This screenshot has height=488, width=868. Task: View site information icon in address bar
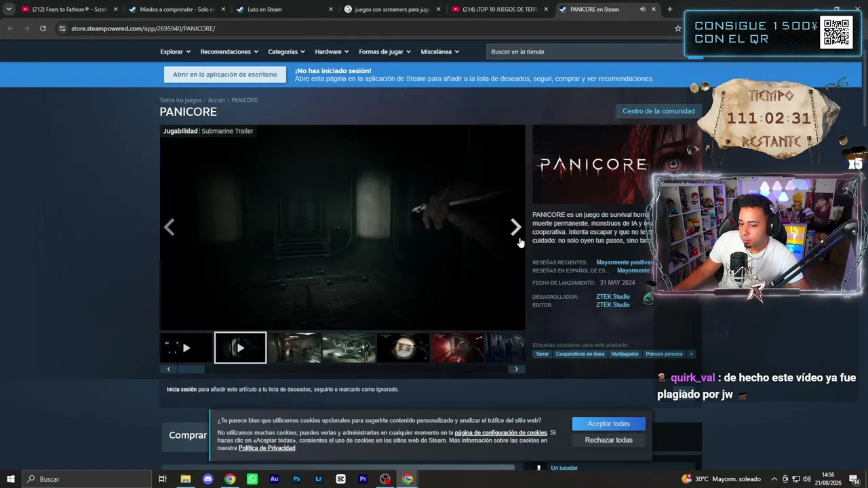[x=62, y=28]
